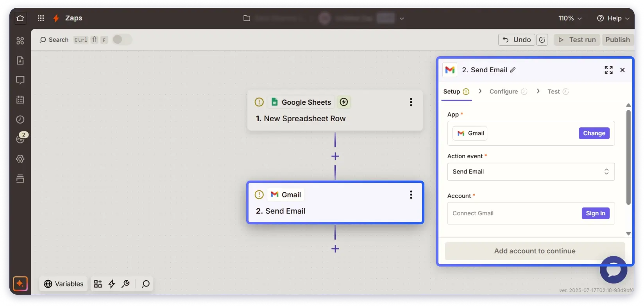This screenshot has width=644, height=306.
Task: Select the Gmail Send Email step card
Action: [335, 202]
